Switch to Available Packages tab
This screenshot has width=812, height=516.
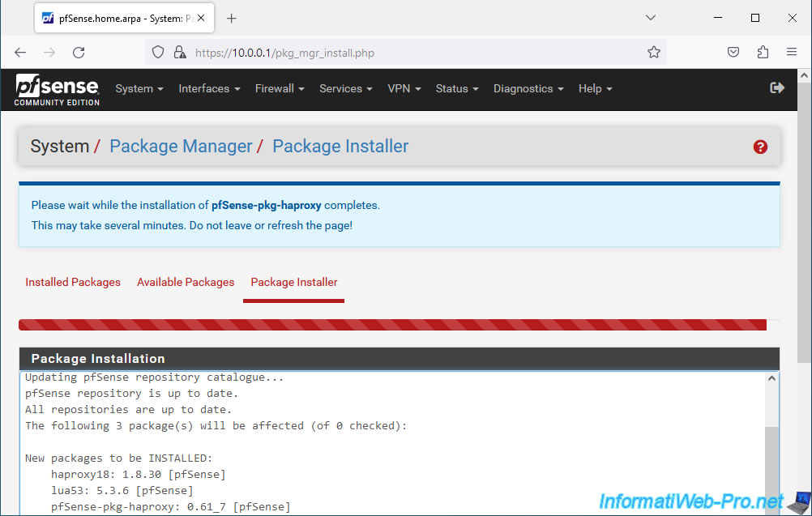point(186,282)
